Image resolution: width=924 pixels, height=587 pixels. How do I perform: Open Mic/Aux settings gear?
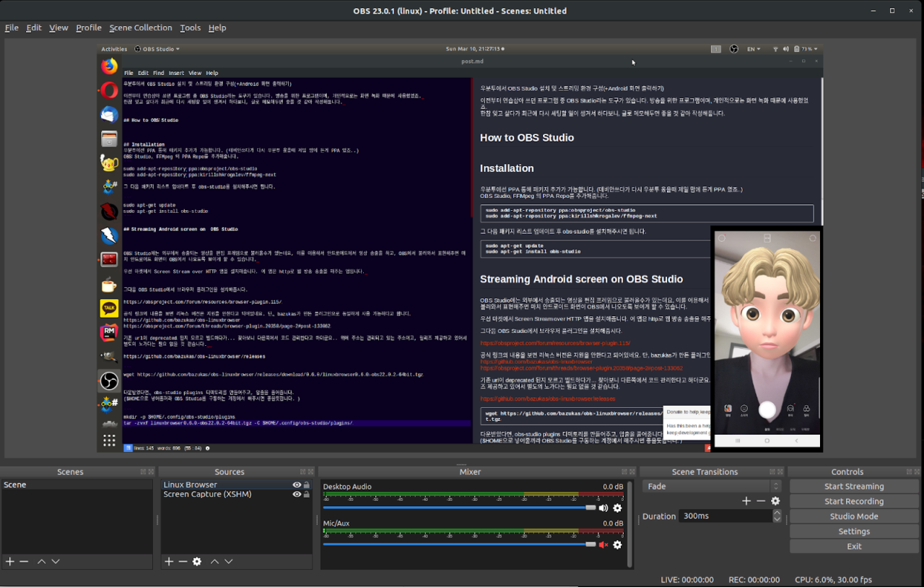point(617,545)
